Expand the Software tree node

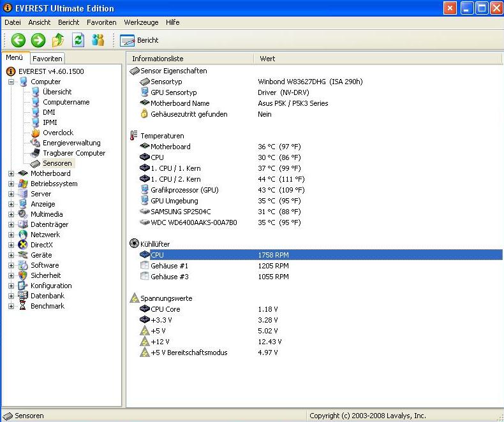pyautogui.click(x=11, y=266)
